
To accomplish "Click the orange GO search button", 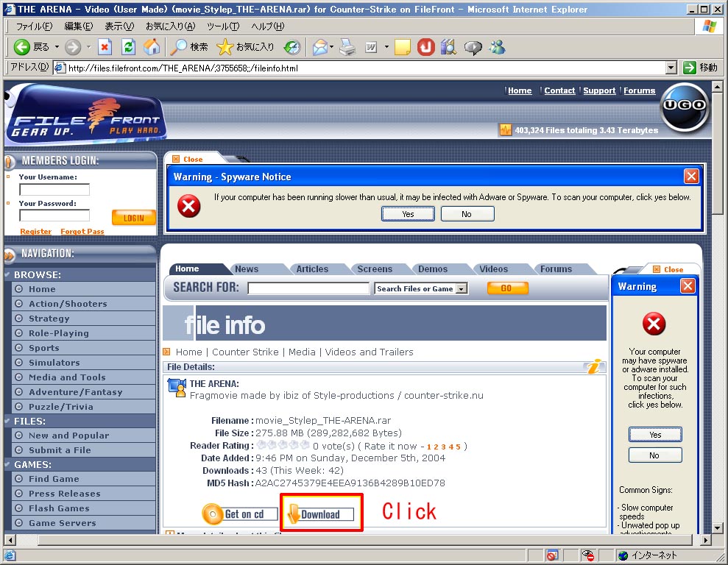I will click(507, 288).
